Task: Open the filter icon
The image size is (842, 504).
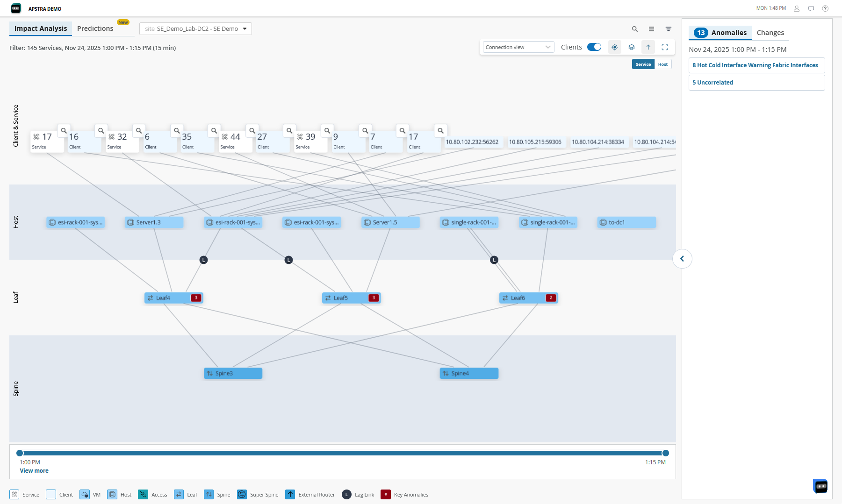Action: (669, 29)
